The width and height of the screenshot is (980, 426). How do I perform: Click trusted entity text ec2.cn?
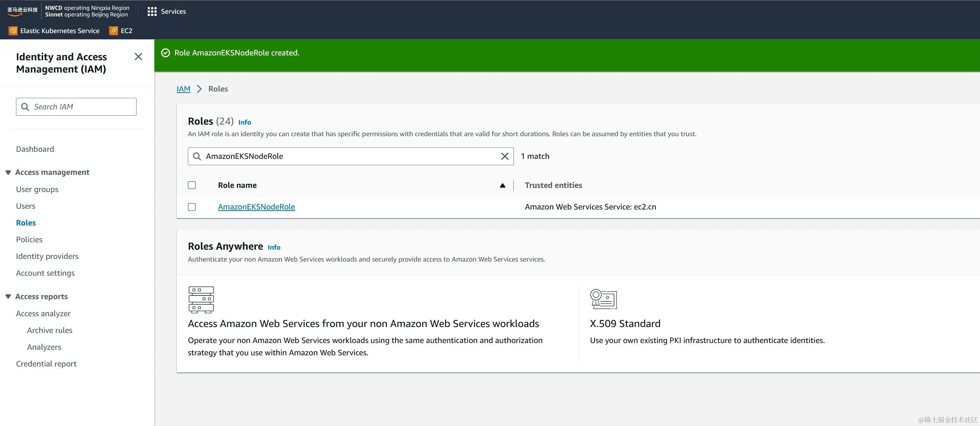590,207
